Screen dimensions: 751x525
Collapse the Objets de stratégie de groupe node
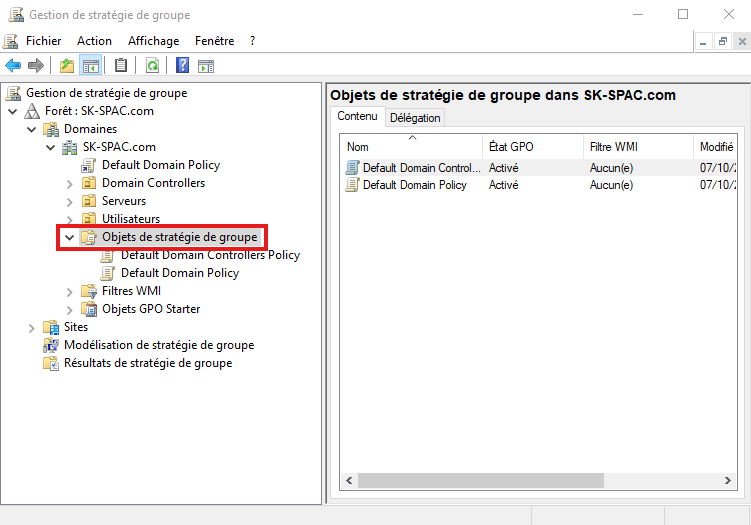tap(69, 238)
